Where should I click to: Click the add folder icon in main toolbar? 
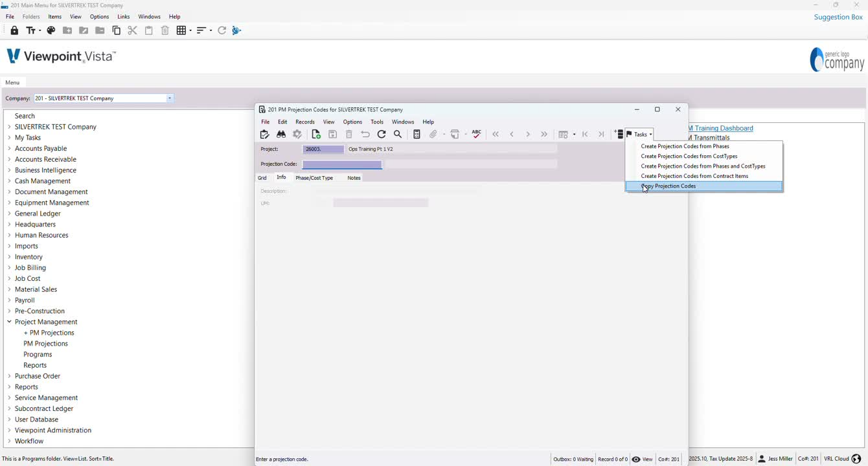67,30
